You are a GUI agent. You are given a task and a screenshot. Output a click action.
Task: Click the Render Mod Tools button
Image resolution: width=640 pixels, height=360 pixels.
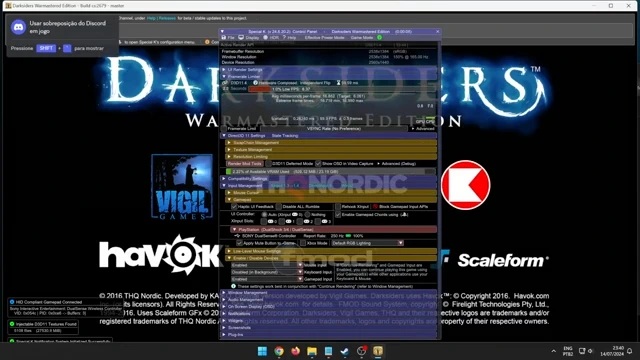[244, 164]
